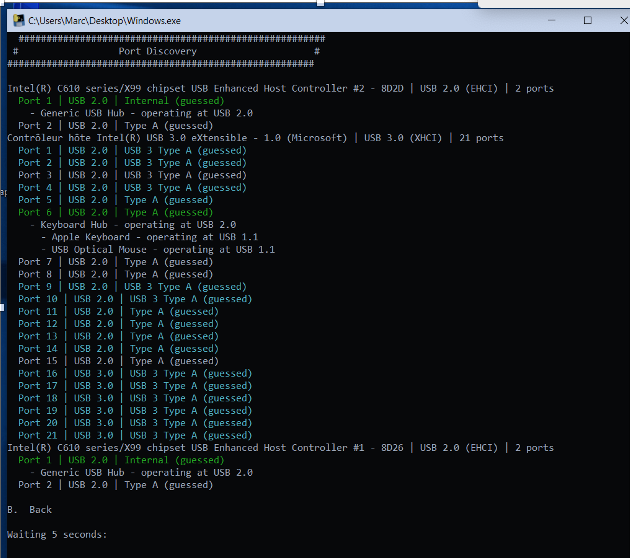Click the Apple Keyboard device line
Screen dimensions: 630x558
click(149, 237)
